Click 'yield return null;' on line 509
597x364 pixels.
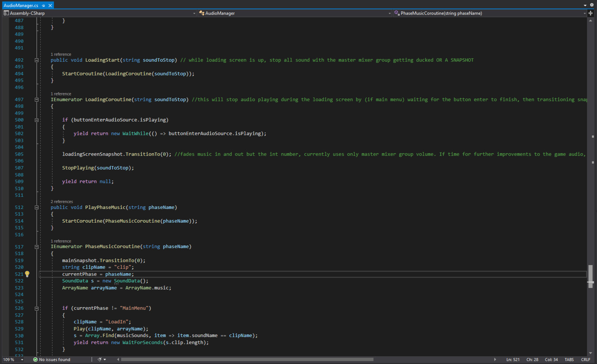[88, 182]
